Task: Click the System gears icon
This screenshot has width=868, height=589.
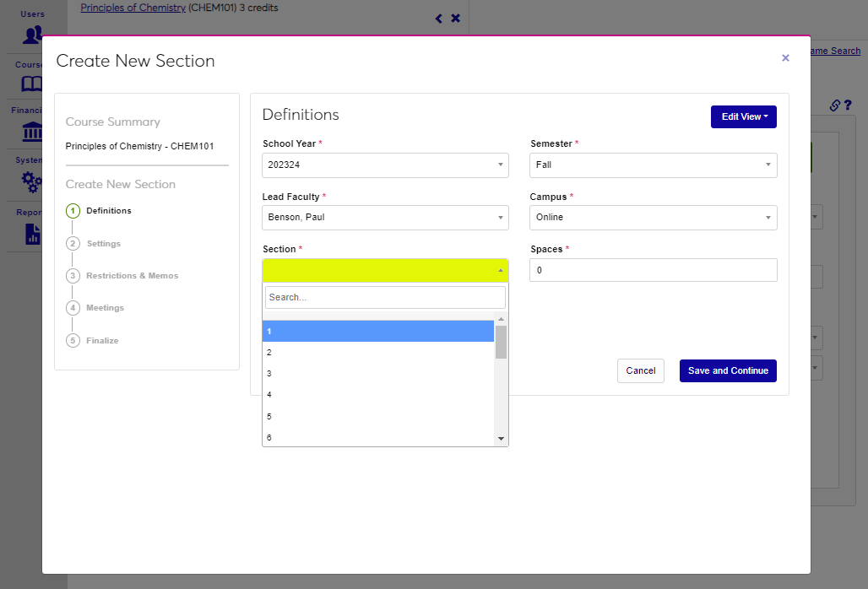Action: 32,181
